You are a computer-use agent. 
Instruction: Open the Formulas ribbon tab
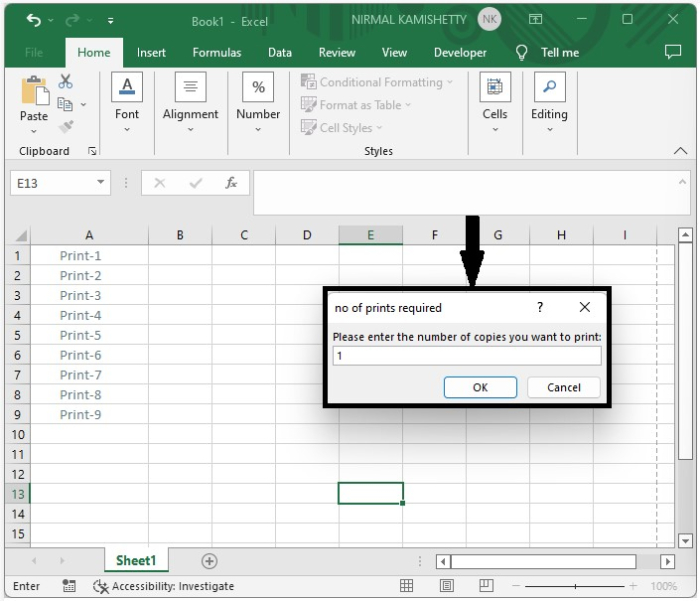[217, 53]
